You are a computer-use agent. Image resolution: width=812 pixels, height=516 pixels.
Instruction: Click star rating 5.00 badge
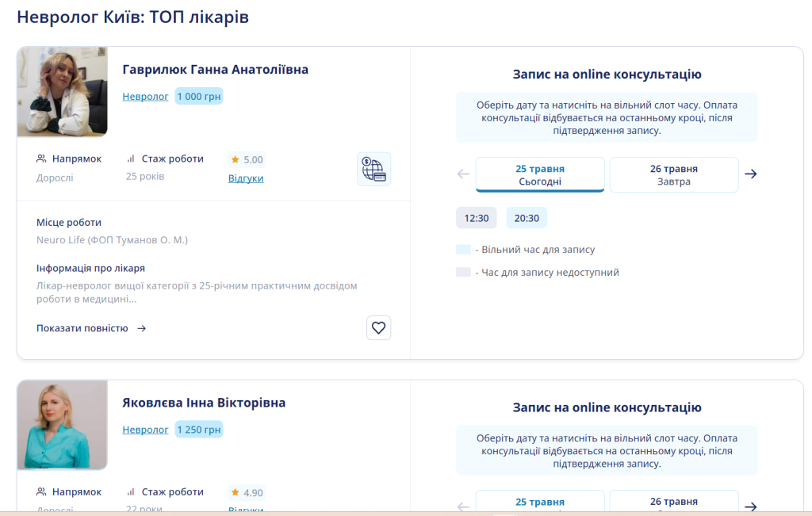247,159
